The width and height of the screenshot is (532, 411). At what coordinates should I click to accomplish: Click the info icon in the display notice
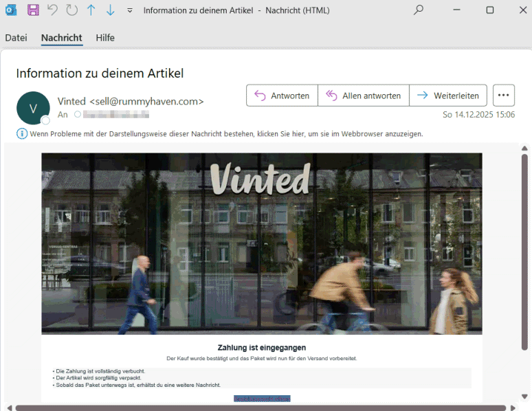click(22, 133)
